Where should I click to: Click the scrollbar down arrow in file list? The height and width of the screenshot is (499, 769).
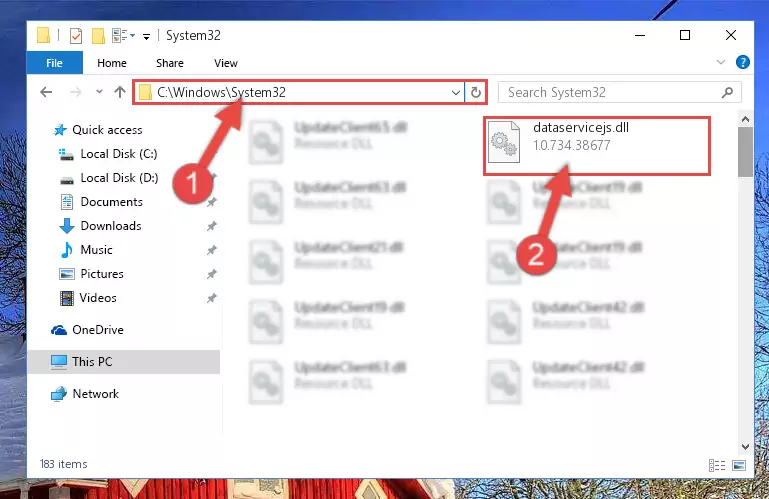click(745, 446)
